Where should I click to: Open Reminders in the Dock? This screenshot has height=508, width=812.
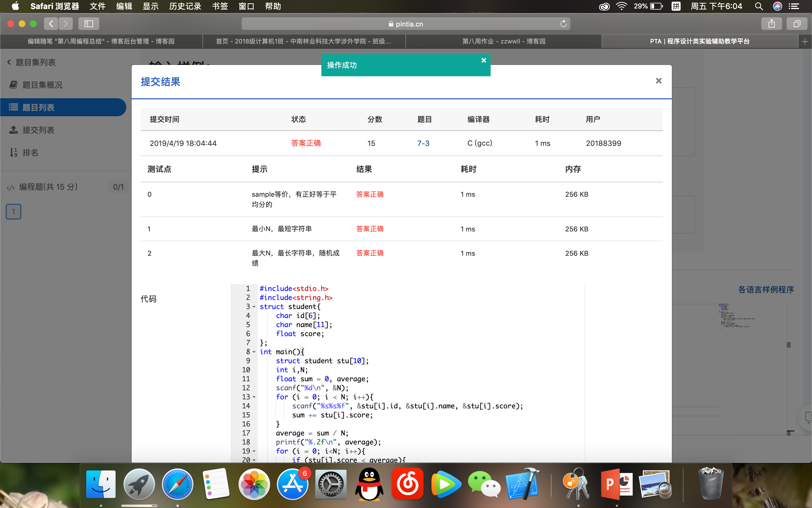[x=216, y=485]
